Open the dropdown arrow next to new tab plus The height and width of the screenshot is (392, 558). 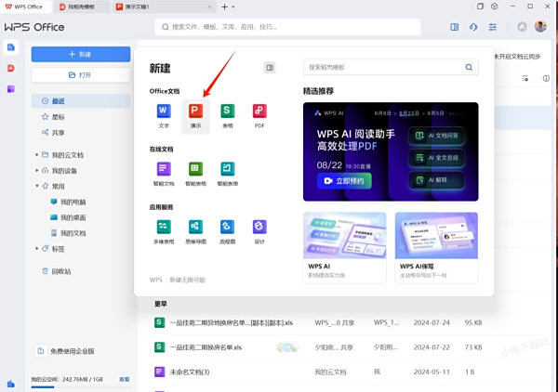pos(233,7)
